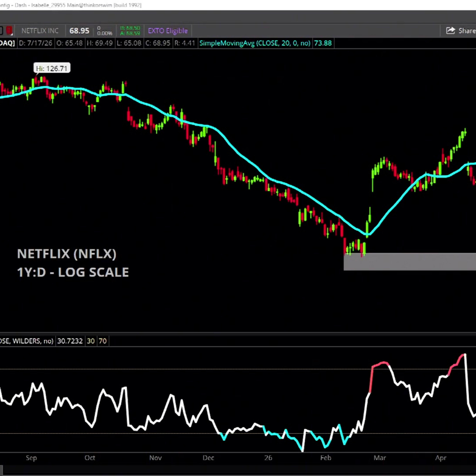Click the 70 overbought level value
The image size is (476, 476).
[102, 341]
